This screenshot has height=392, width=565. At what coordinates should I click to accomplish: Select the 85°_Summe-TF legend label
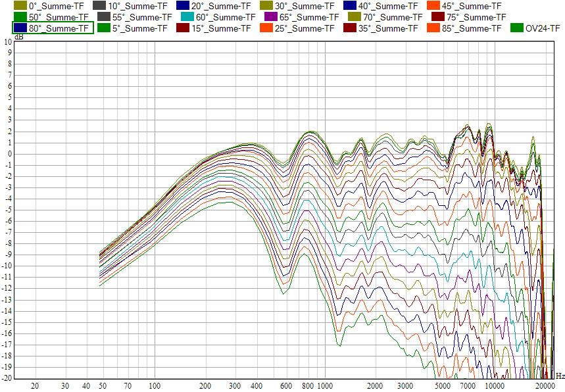point(472,28)
